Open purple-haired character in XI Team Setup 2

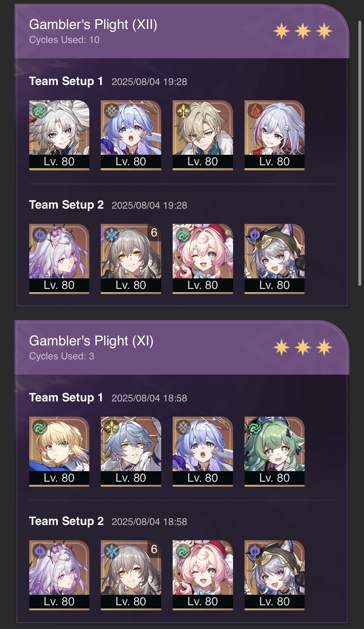coord(59,575)
